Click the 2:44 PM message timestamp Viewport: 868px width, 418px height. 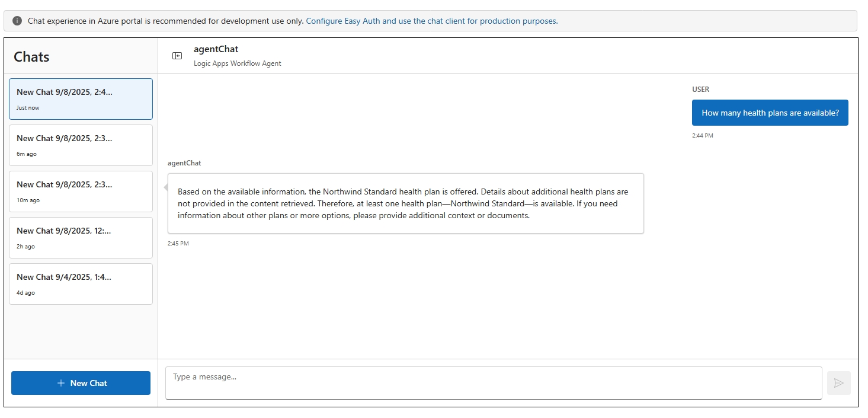pyautogui.click(x=702, y=136)
